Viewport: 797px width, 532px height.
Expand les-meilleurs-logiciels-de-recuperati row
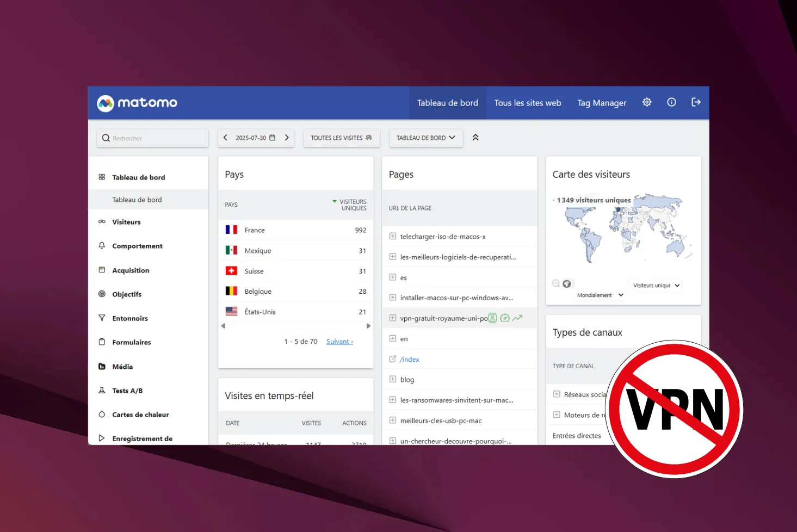(x=393, y=257)
